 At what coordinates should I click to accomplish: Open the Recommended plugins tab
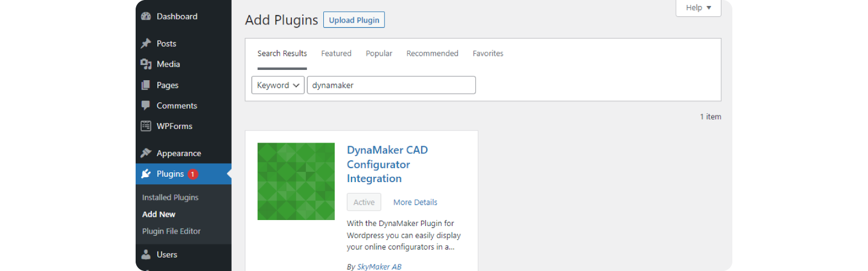(x=432, y=54)
